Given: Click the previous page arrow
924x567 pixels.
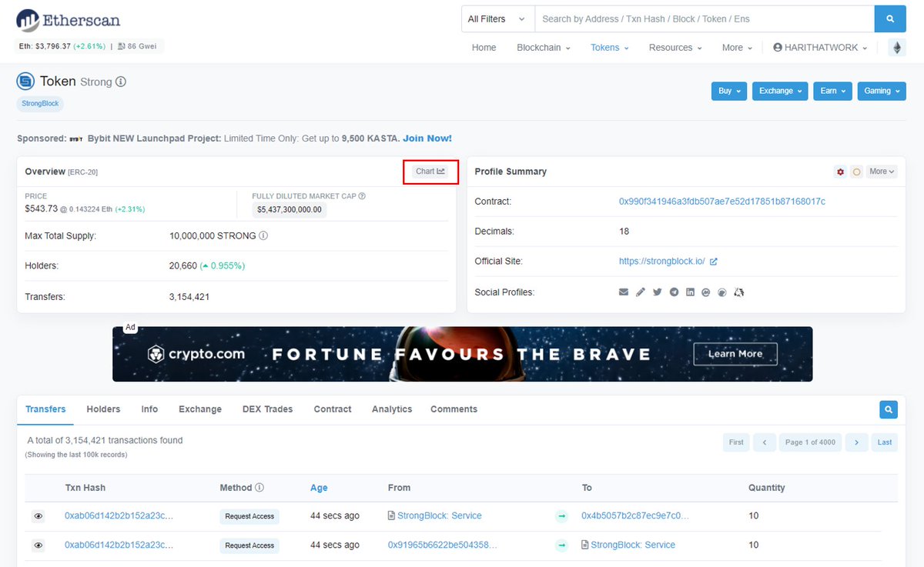Looking at the screenshot, I should click(765, 442).
